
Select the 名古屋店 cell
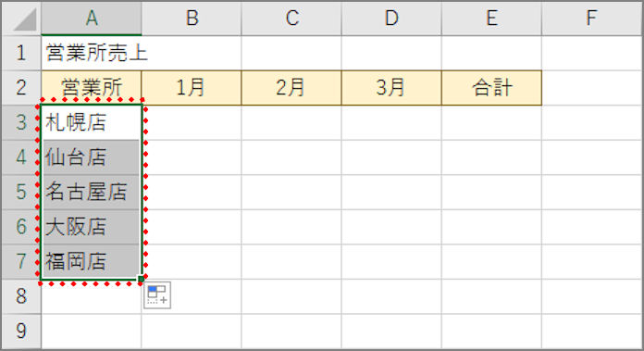coord(92,192)
